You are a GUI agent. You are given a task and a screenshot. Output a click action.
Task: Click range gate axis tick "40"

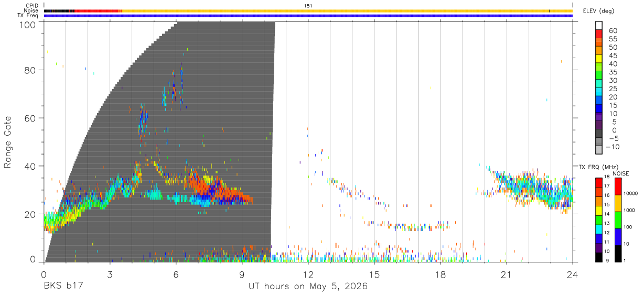[x=30, y=166]
